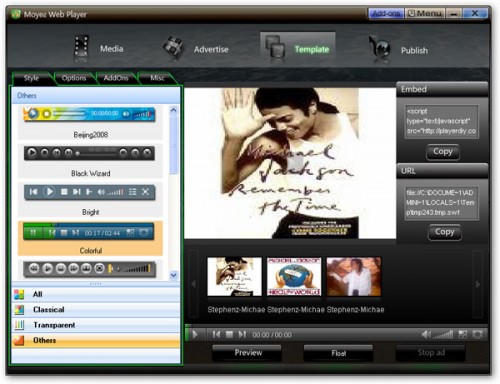The image size is (500, 384).
Task: Copy the URL
Action: click(x=444, y=232)
